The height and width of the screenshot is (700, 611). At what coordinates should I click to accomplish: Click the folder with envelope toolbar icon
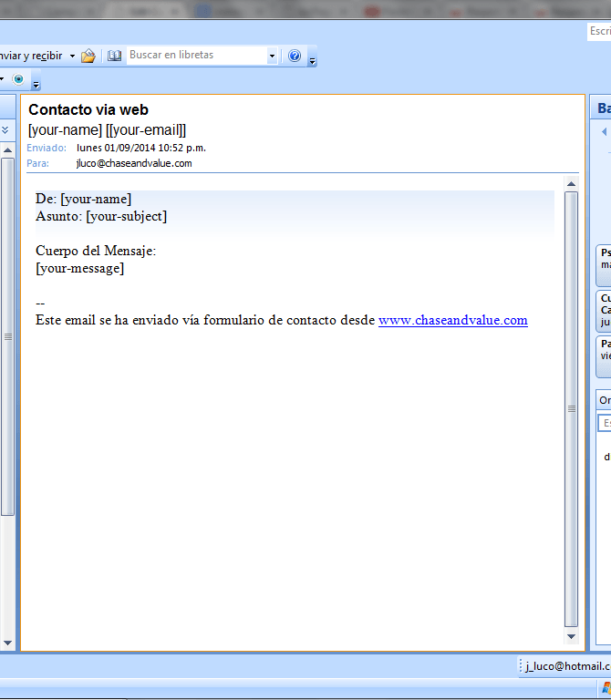tap(88, 56)
